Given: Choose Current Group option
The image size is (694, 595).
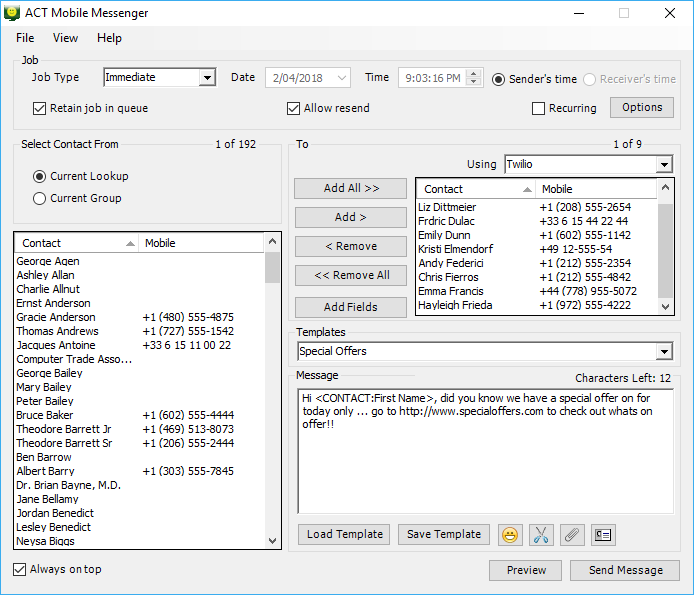Looking at the screenshot, I should [39, 198].
